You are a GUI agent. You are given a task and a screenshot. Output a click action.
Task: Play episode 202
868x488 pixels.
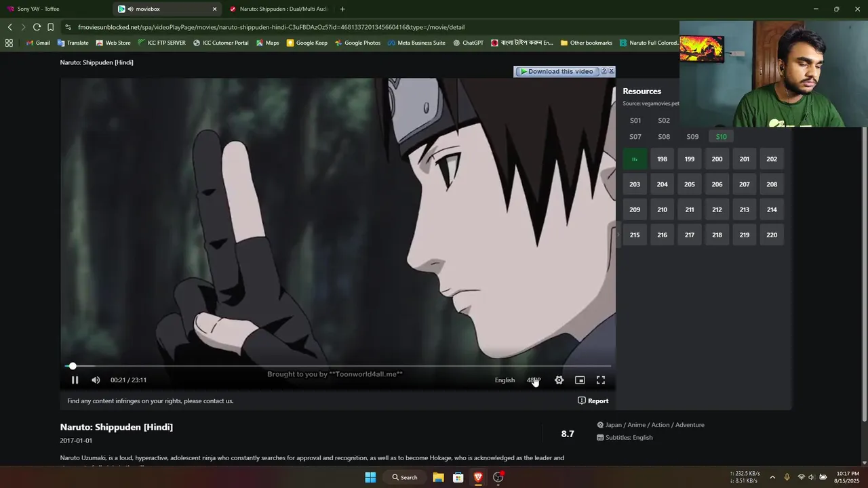coord(772,159)
